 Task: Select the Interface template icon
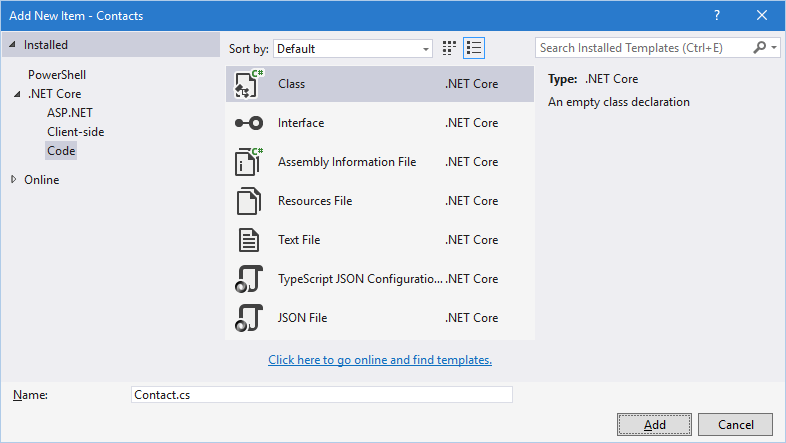coord(248,123)
